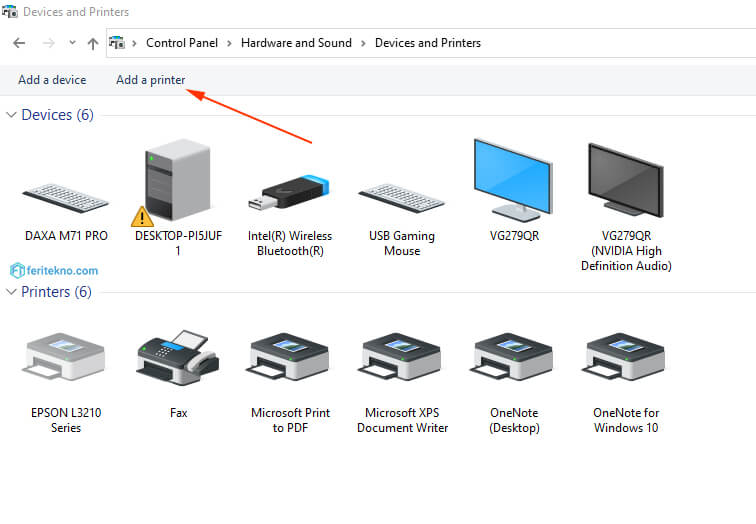The image size is (756, 524).
Task: Click Add a device
Action: point(52,80)
